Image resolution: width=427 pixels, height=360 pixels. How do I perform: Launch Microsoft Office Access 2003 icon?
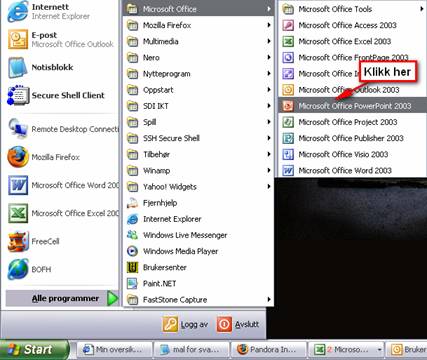(288, 25)
